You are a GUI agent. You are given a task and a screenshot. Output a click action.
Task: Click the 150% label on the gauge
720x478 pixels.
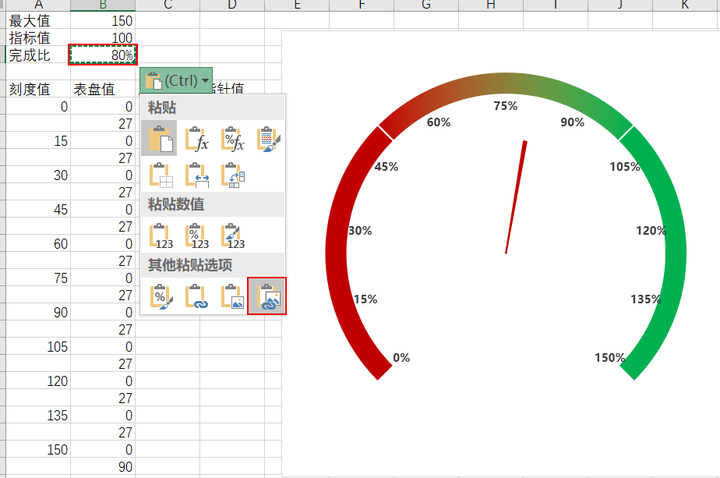tap(609, 358)
